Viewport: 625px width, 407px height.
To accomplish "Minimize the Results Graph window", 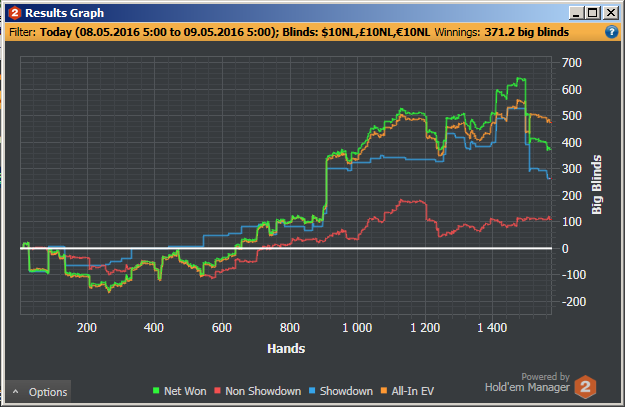I will pos(576,13).
